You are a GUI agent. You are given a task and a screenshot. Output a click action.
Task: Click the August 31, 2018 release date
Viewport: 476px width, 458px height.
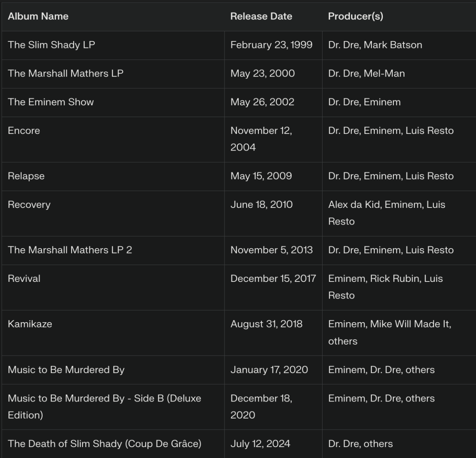coord(266,324)
